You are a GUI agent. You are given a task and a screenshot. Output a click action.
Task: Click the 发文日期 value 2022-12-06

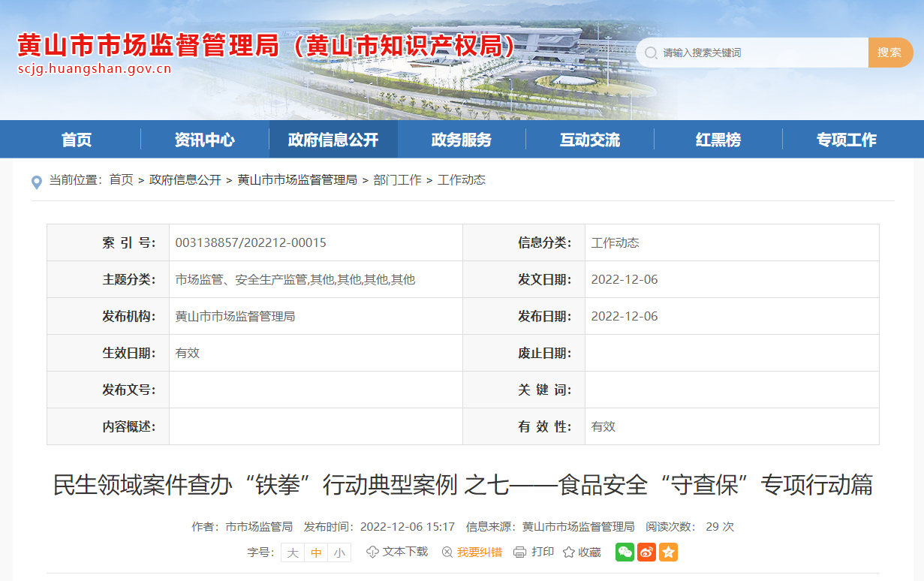tap(625, 280)
